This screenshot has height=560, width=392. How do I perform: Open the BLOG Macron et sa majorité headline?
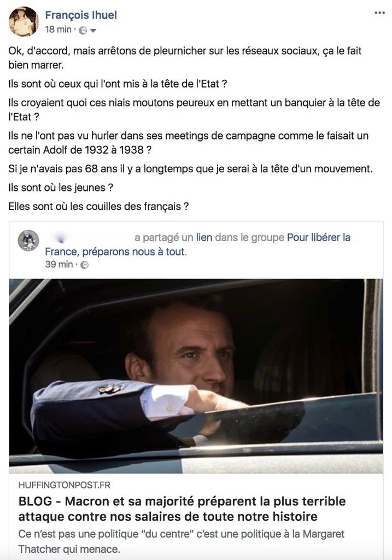click(x=182, y=509)
